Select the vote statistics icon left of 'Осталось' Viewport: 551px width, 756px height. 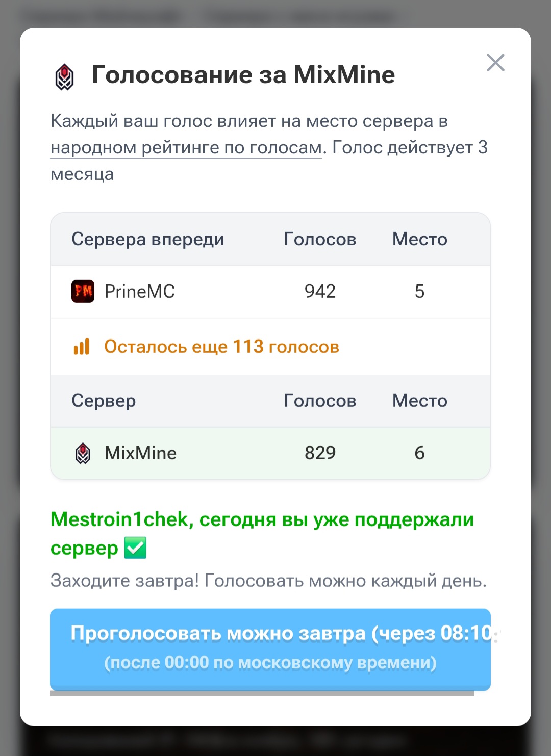82,346
